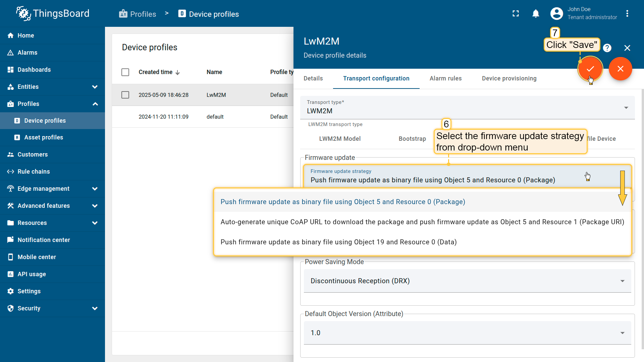Open the Transport type dropdown

(468, 108)
